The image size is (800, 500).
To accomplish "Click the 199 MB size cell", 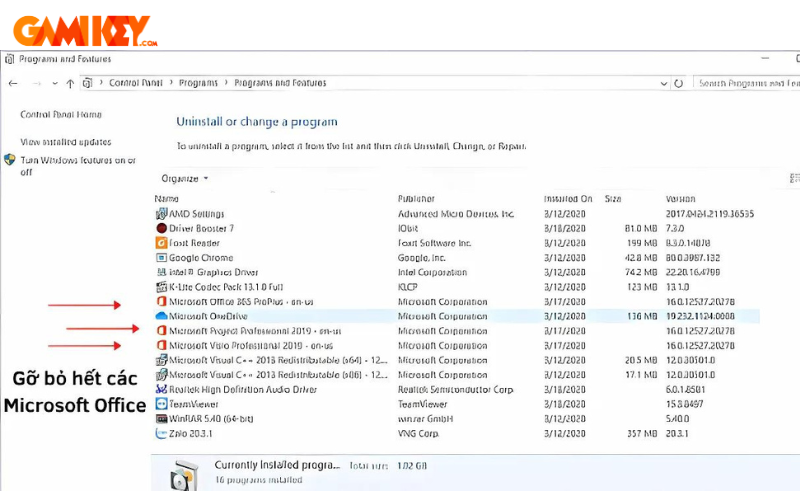I will 642,243.
